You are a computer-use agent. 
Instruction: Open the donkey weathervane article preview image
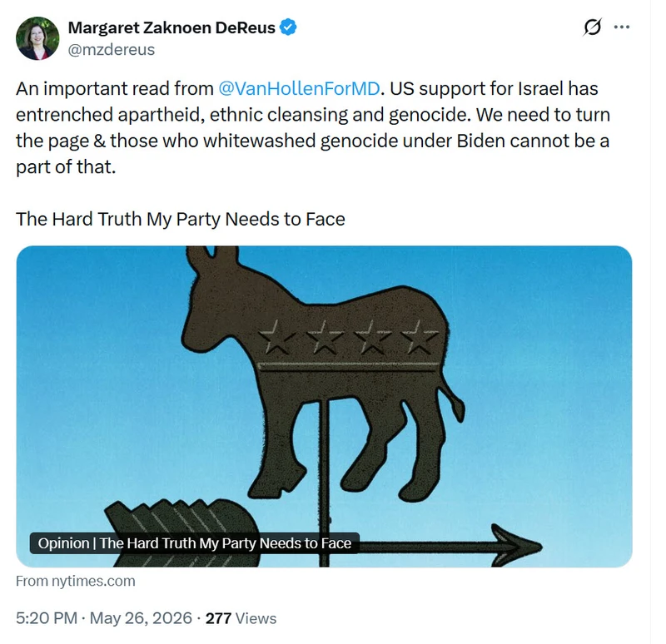pyautogui.click(x=324, y=406)
